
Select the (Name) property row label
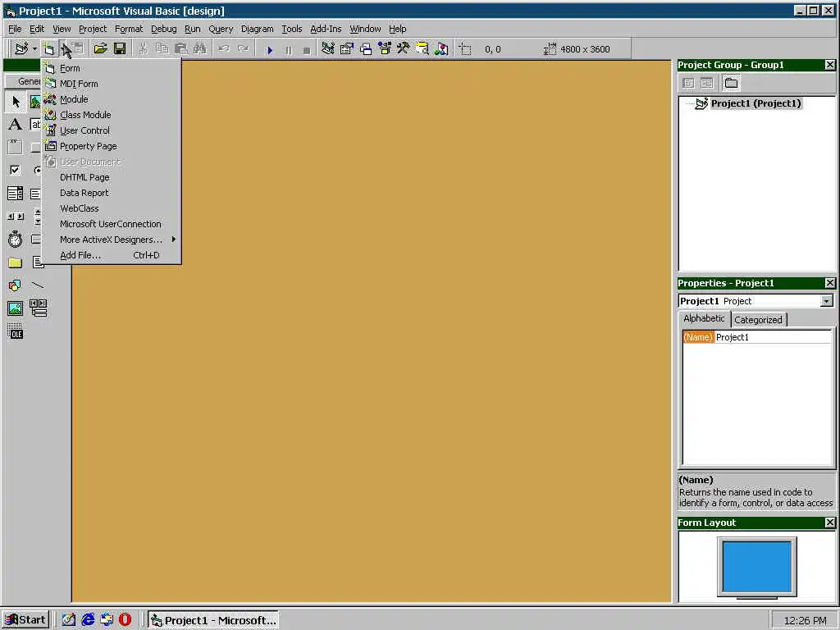pyautogui.click(x=698, y=337)
